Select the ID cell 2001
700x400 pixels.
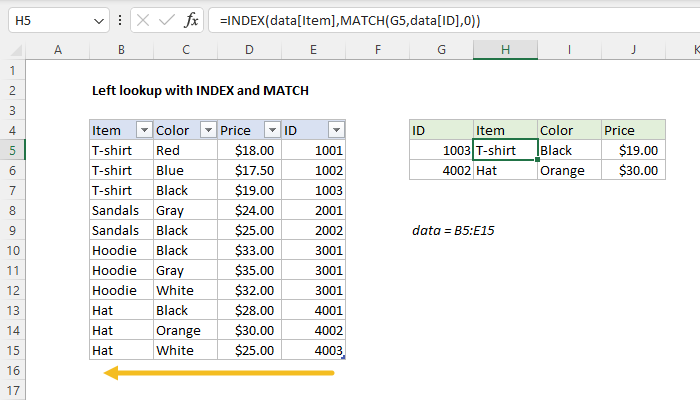point(313,210)
